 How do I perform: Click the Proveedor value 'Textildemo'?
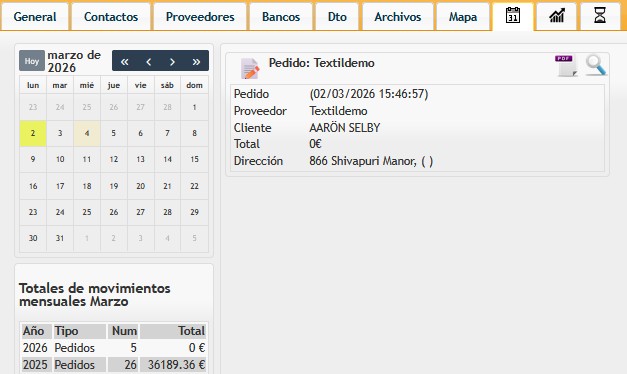click(x=338, y=111)
